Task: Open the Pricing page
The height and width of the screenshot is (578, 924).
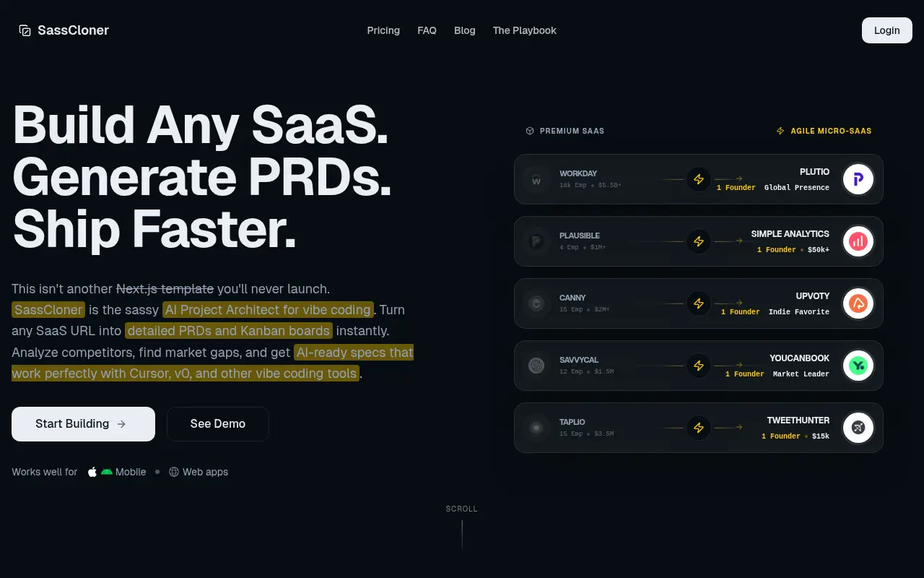Action: coord(383,30)
